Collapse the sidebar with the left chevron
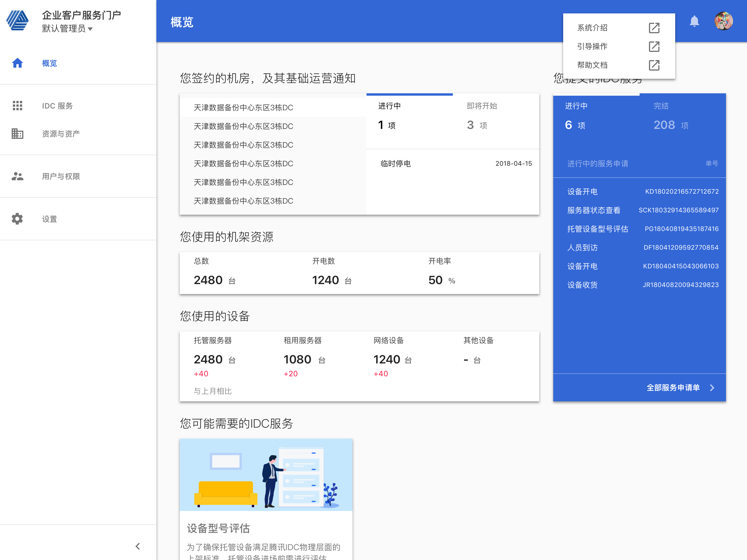 [x=138, y=546]
